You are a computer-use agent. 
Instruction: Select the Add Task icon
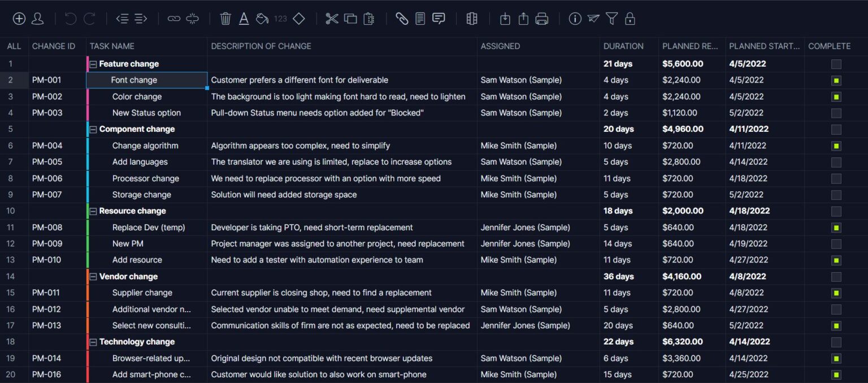pyautogui.click(x=19, y=18)
